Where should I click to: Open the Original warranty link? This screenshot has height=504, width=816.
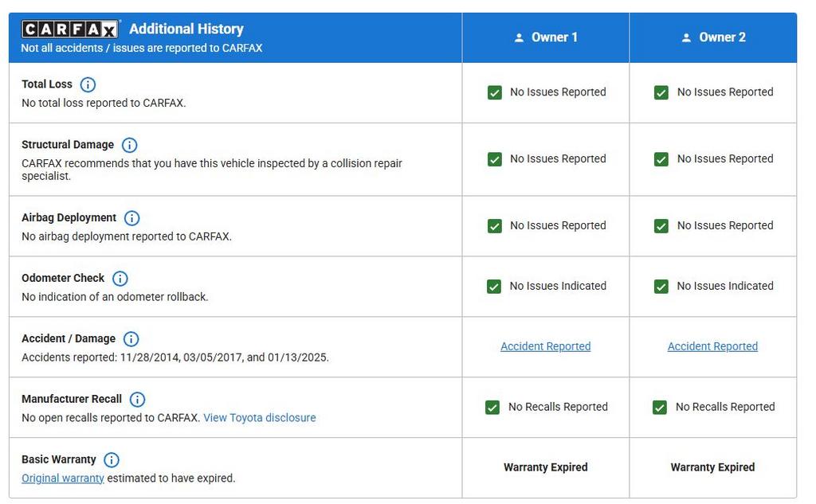[x=63, y=479]
